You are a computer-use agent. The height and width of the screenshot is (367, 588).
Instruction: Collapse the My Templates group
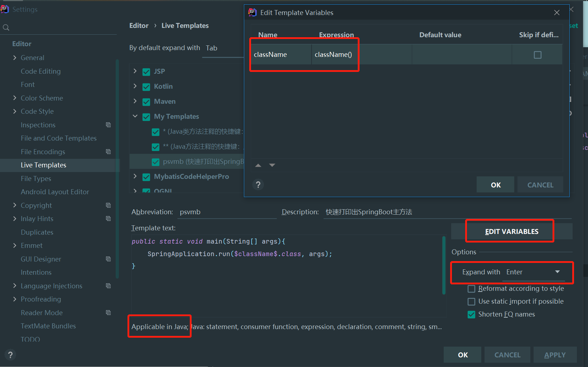click(135, 116)
